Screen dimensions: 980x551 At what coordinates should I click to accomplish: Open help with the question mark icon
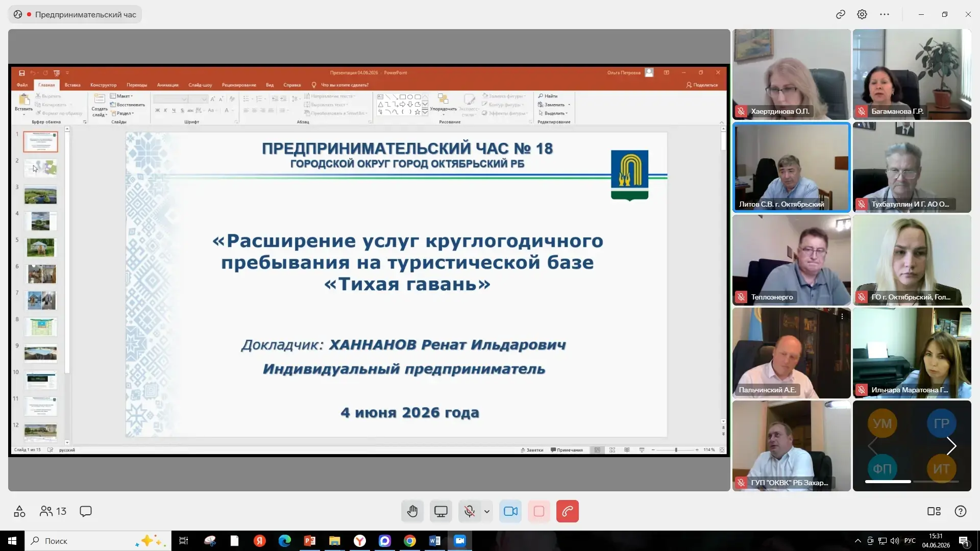pyautogui.click(x=961, y=511)
